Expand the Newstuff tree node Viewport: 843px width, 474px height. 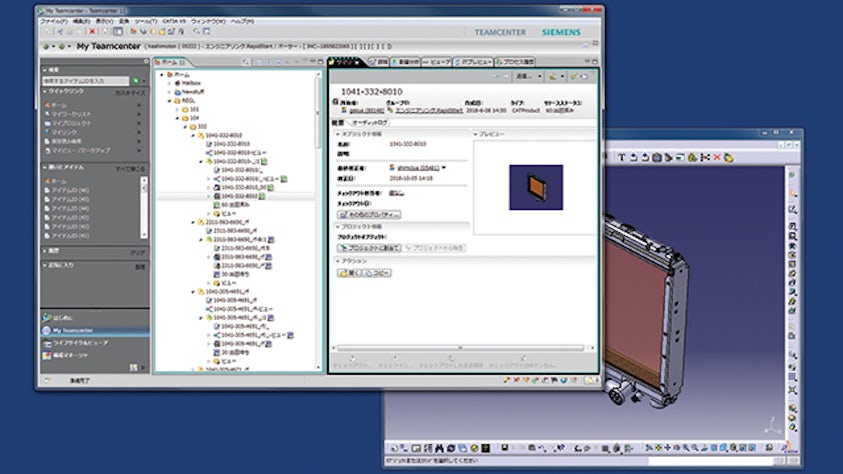pyautogui.click(x=169, y=92)
